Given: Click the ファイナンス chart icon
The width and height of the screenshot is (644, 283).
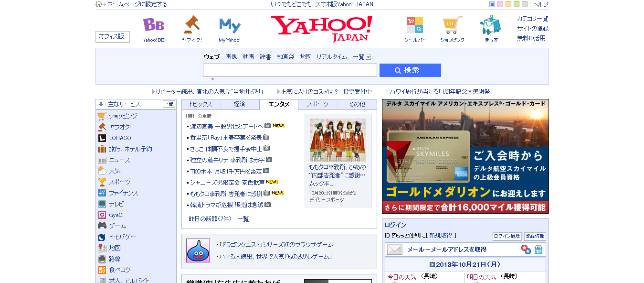Looking at the screenshot, I should (102, 193).
